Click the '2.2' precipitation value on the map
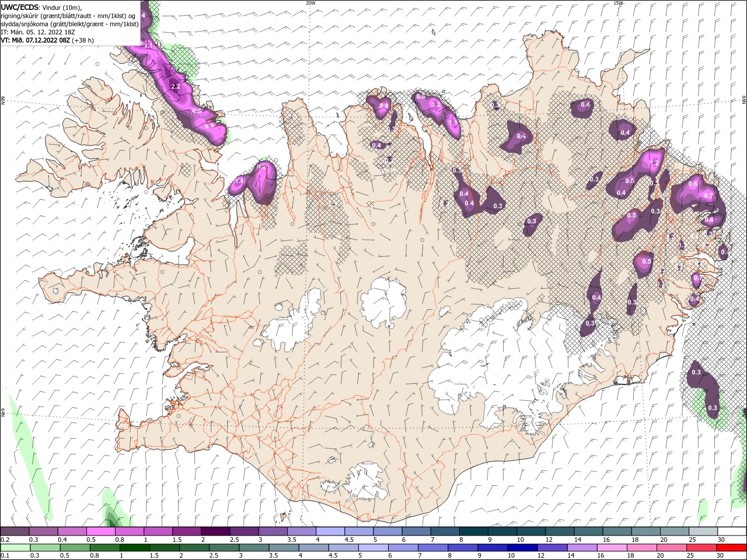The height and width of the screenshot is (560, 747). coord(175,86)
